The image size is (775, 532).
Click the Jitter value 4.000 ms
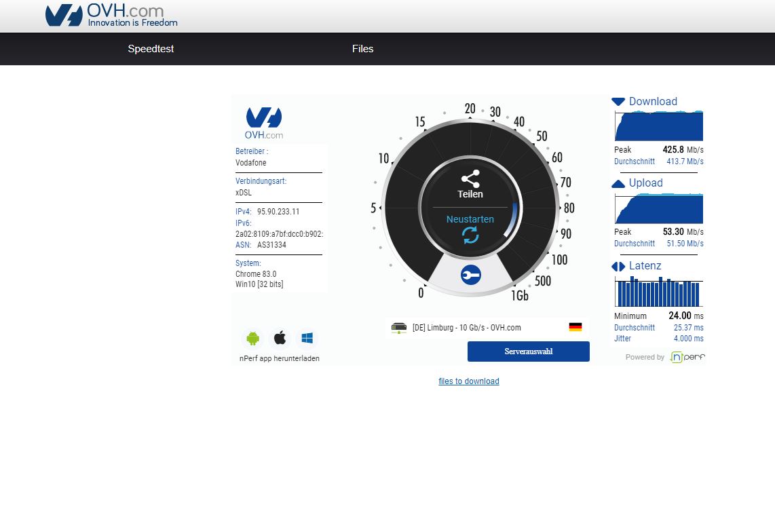click(689, 339)
